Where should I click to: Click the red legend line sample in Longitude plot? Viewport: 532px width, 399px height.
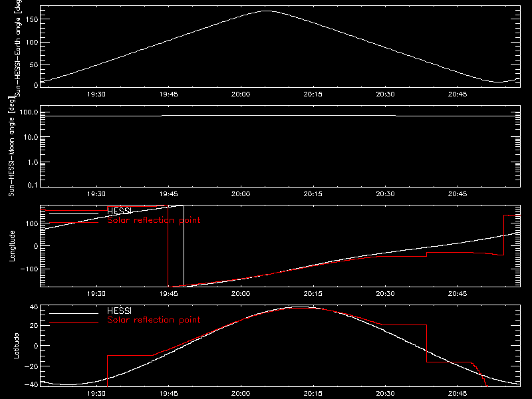[x=74, y=223]
